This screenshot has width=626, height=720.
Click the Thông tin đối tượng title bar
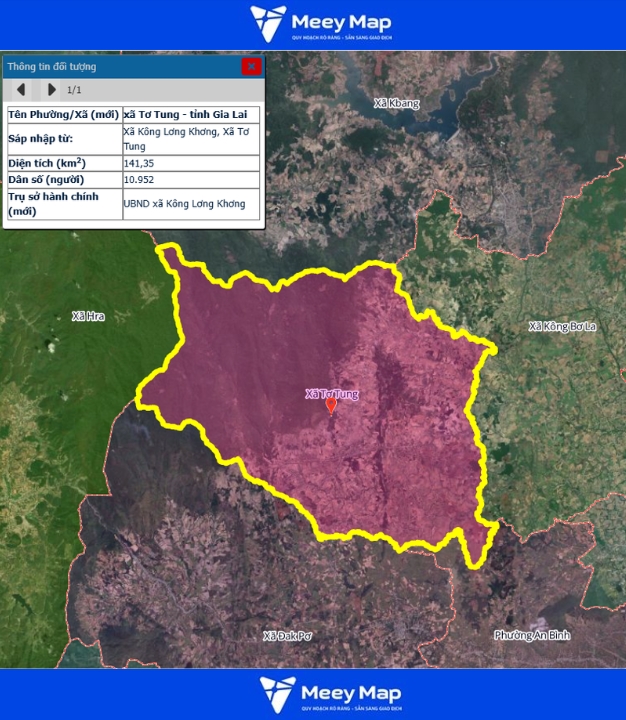pyautogui.click(x=120, y=66)
